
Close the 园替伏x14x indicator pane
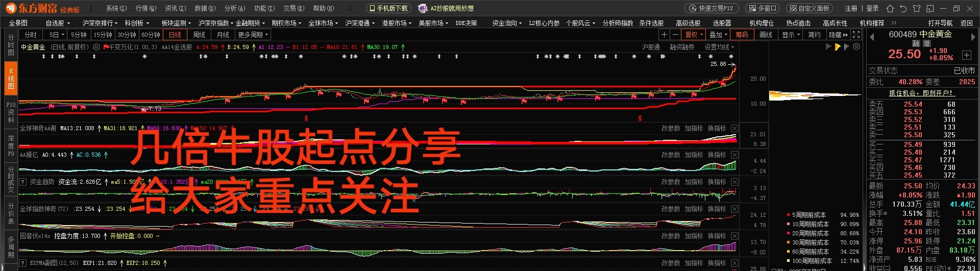click(734, 236)
